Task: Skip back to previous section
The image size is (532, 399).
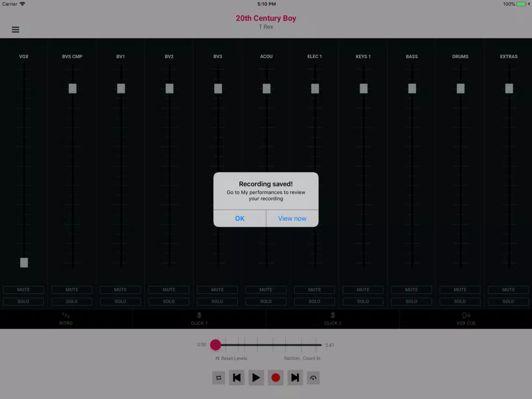Action: (237, 377)
